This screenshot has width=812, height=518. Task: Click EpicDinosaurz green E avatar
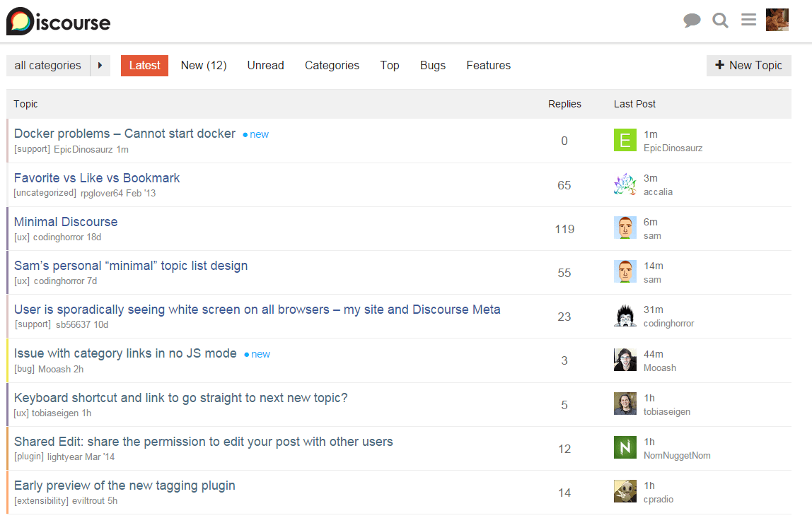(x=625, y=141)
